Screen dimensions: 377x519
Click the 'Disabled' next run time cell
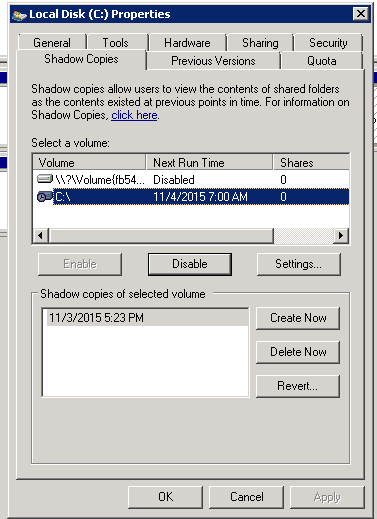click(x=174, y=180)
